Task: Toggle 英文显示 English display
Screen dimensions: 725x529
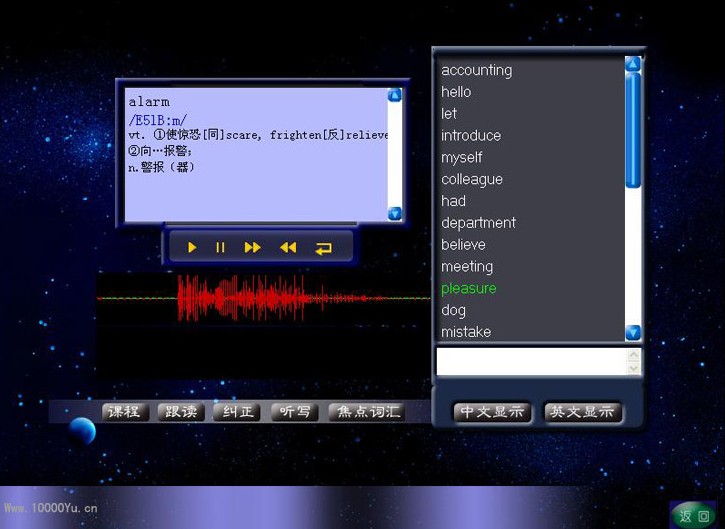Action: coord(583,412)
